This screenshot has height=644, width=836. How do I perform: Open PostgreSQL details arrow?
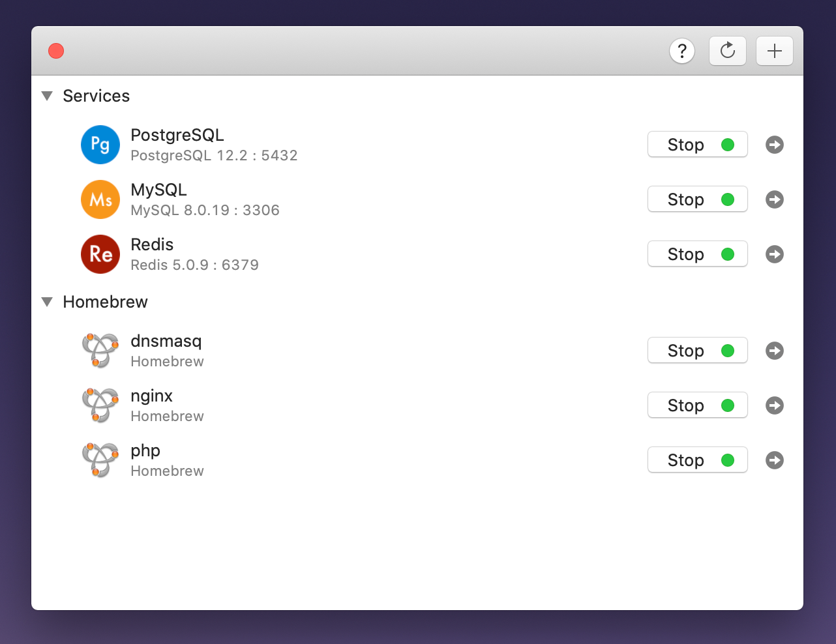(x=775, y=145)
